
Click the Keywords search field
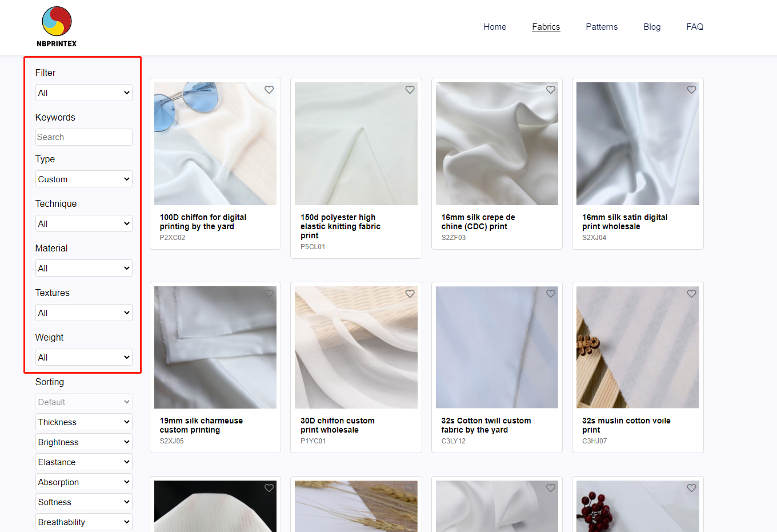[x=84, y=137]
